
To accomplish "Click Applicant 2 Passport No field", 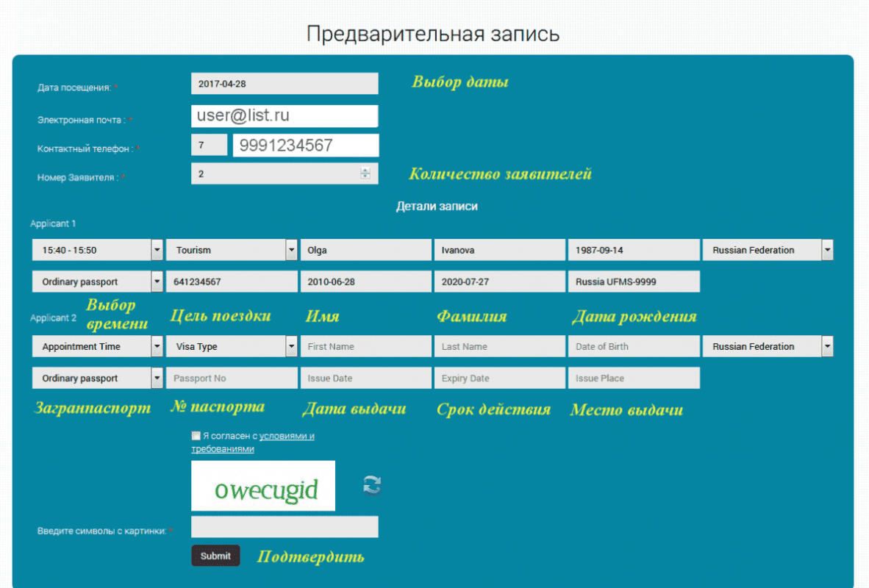I will pyautogui.click(x=232, y=378).
